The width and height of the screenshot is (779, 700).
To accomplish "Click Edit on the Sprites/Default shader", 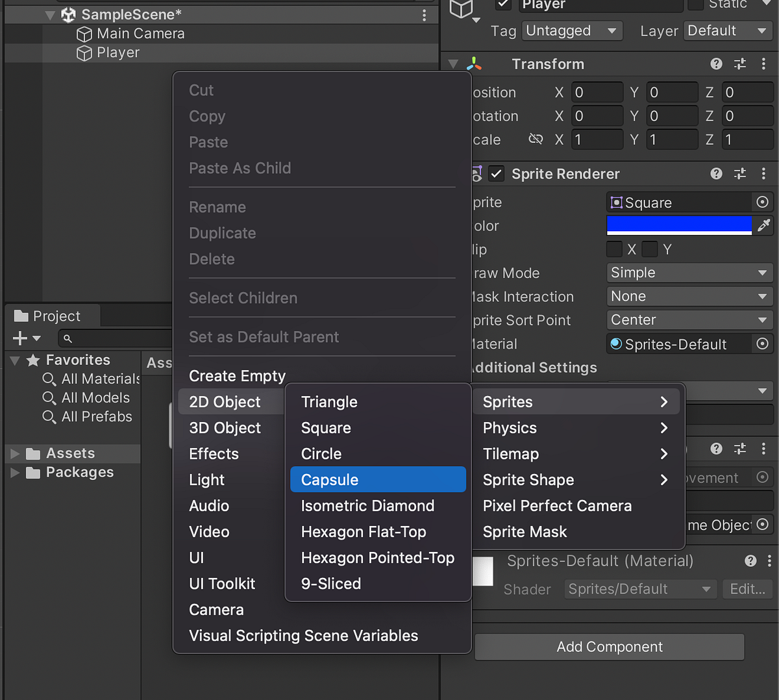I will (x=747, y=589).
